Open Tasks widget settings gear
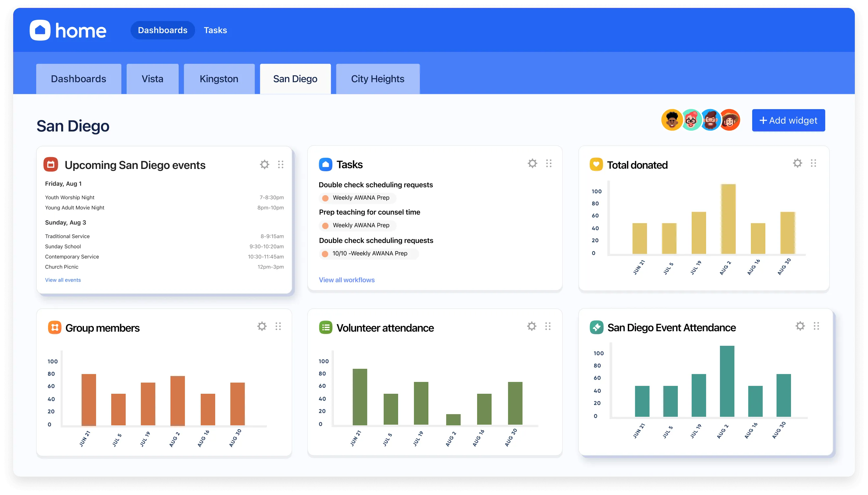 (x=532, y=164)
